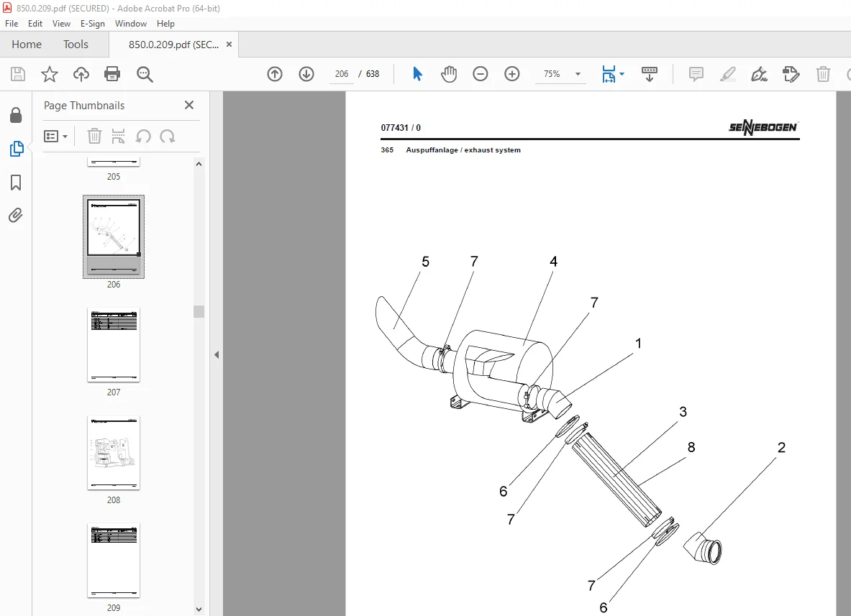Click thumbnails scrollbar down arrow
851x616 pixels.
pyautogui.click(x=199, y=610)
